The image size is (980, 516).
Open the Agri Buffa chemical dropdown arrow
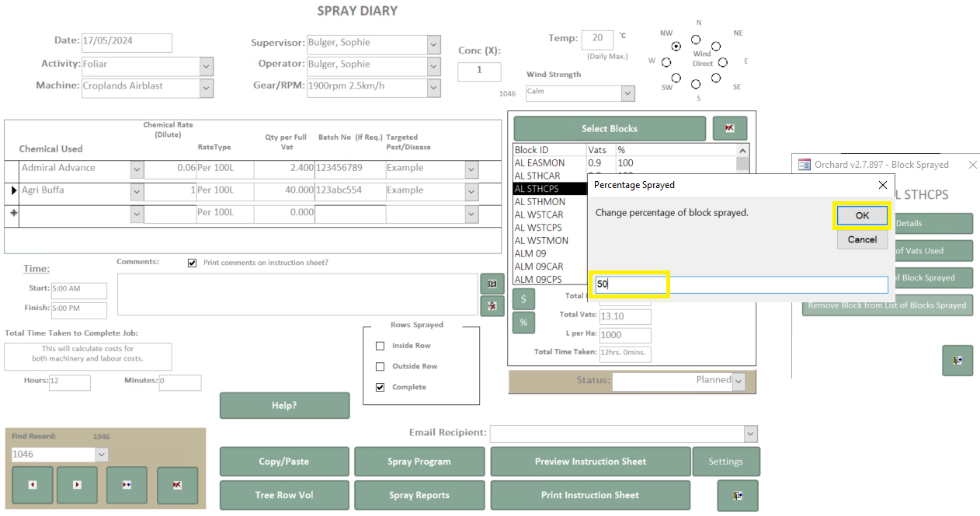(x=137, y=190)
